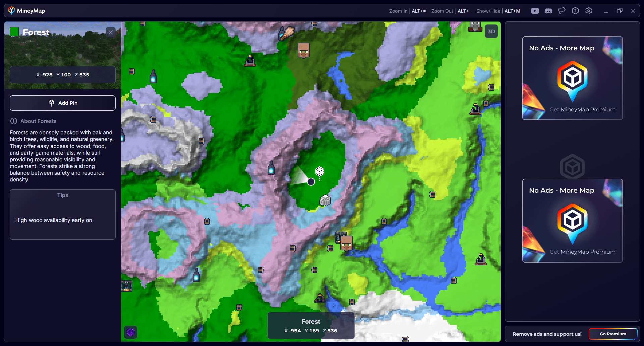Select the villager marker beside the blue river
The width and height of the screenshot is (644, 346).
[x=346, y=243]
